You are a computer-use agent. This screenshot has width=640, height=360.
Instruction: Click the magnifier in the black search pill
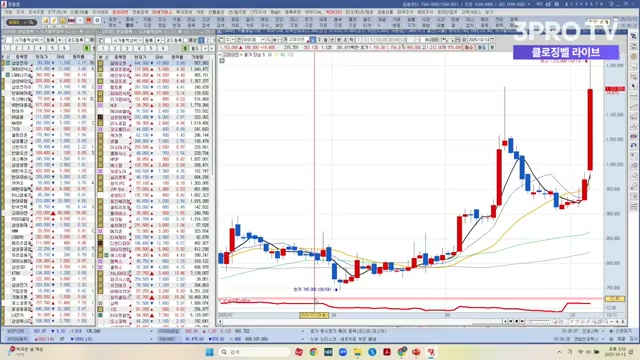31,22
